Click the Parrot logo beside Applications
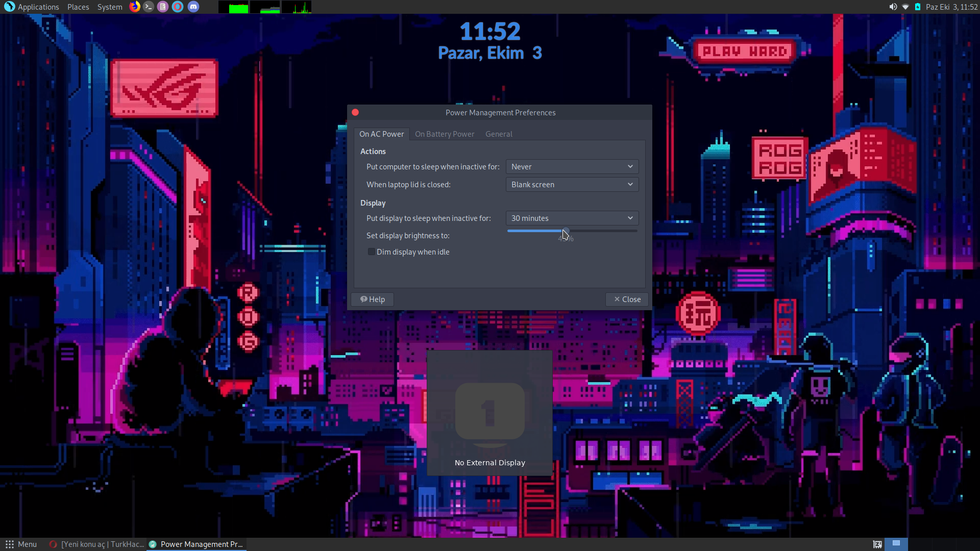 (x=9, y=7)
